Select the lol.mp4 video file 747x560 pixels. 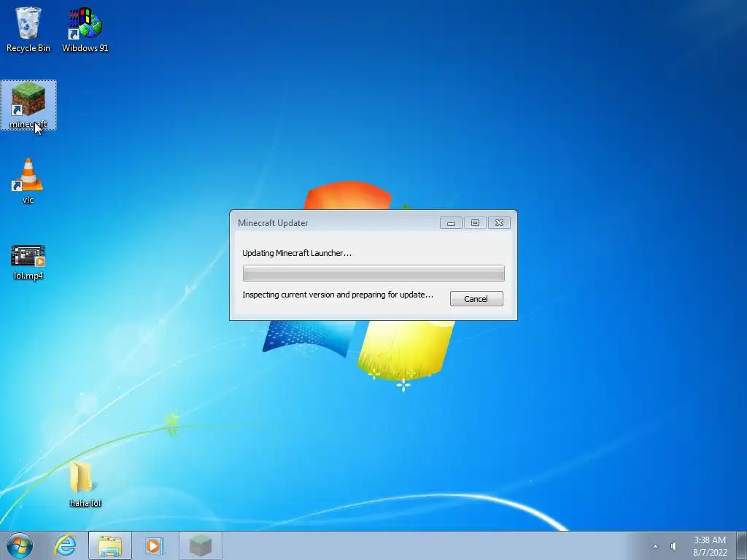(x=28, y=262)
